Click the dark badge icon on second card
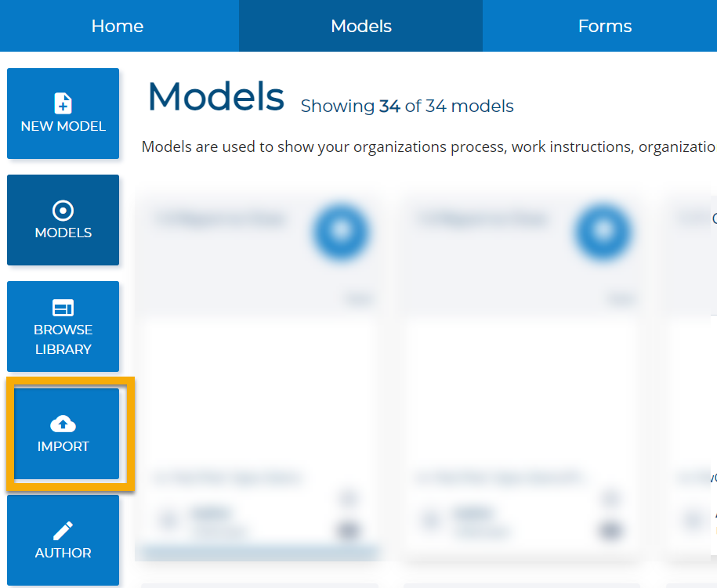This screenshot has height=588, width=717. pos(610,531)
